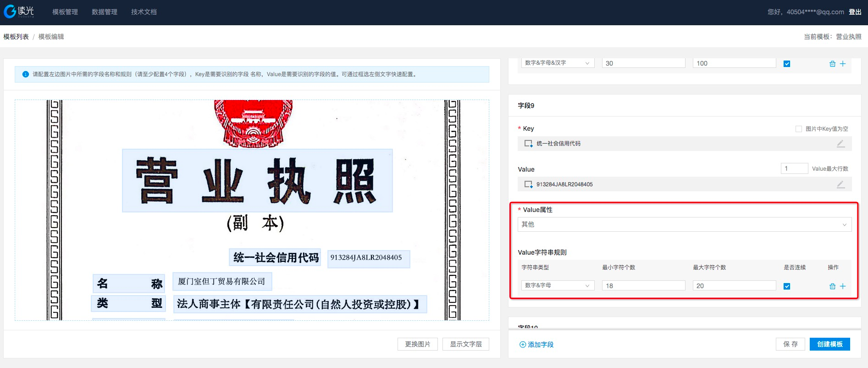
Task: Click the 添加字段 link
Action: coord(536,345)
